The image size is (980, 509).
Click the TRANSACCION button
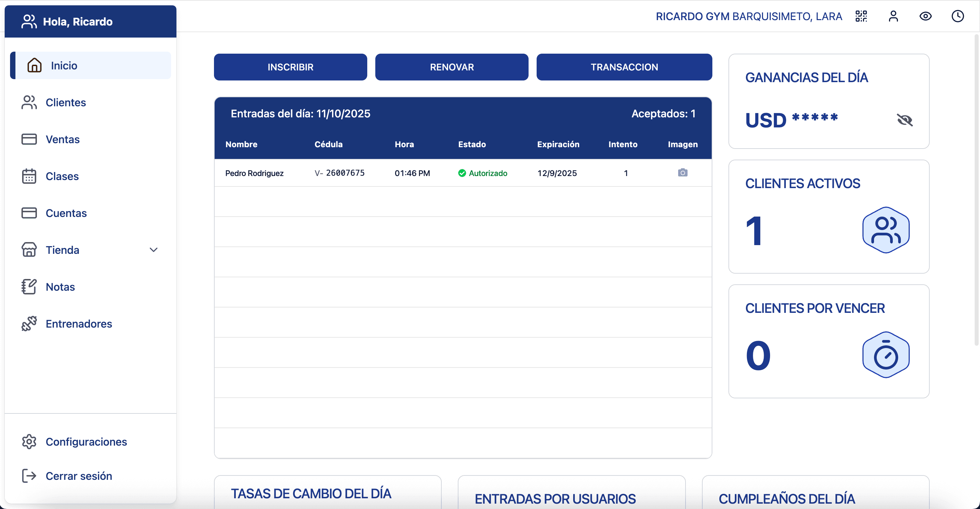(x=624, y=67)
